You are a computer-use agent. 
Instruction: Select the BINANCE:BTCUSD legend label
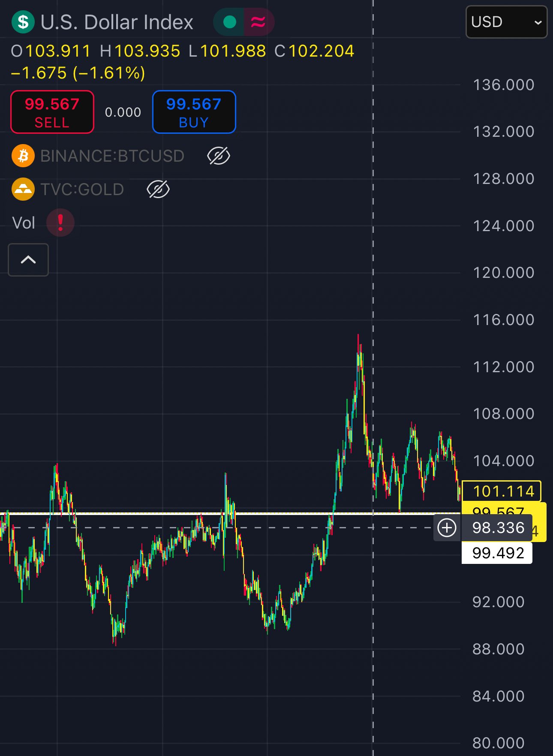pyautogui.click(x=112, y=156)
